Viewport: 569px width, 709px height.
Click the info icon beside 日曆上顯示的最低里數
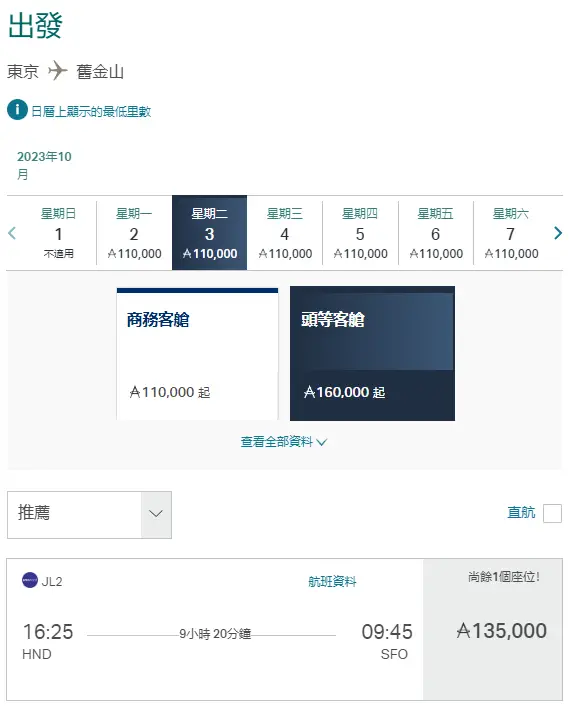coord(18,110)
